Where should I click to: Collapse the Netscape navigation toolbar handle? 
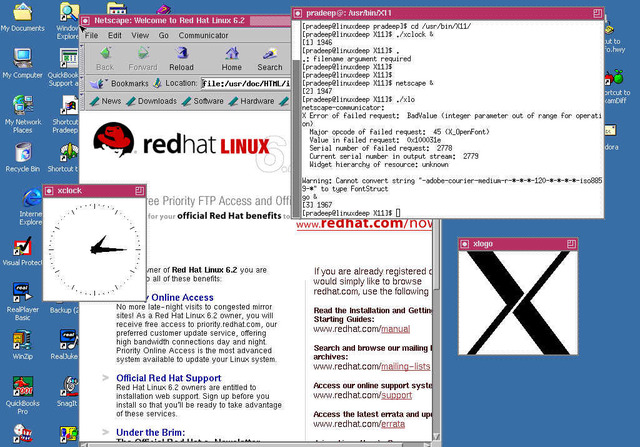pyautogui.click(x=82, y=58)
